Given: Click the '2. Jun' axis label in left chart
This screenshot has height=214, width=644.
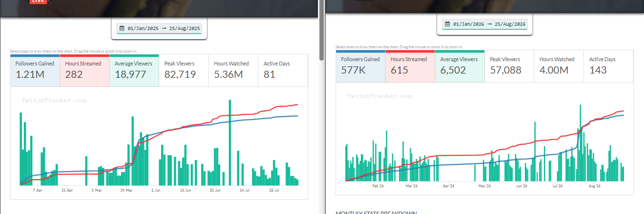Looking at the screenshot, I should pyautogui.click(x=155, y=190).
